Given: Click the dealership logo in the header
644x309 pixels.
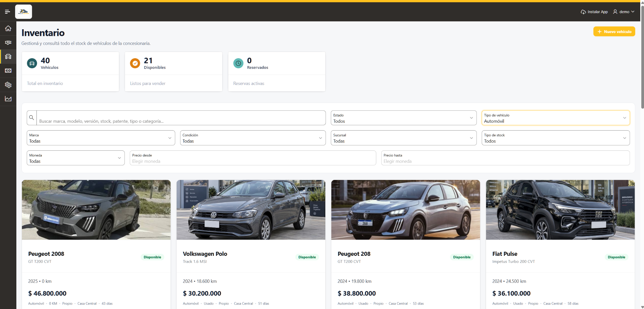Looking at the screenshot, I should [24, 12].
